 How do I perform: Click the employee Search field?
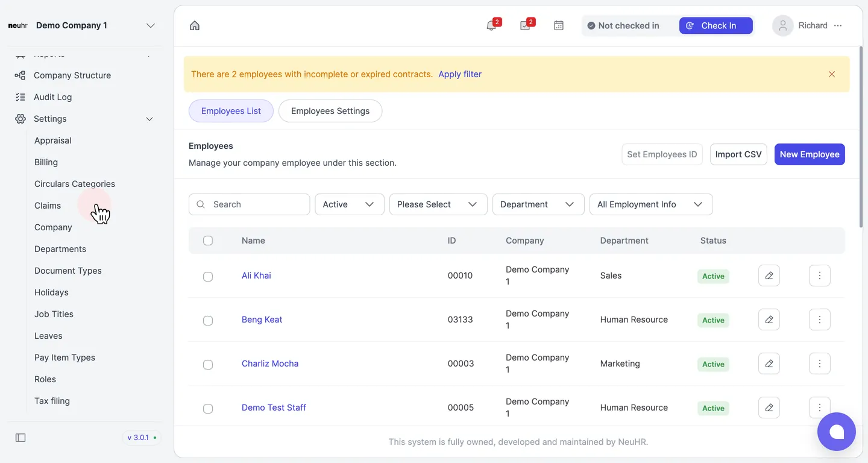click(x=249, y=204)
